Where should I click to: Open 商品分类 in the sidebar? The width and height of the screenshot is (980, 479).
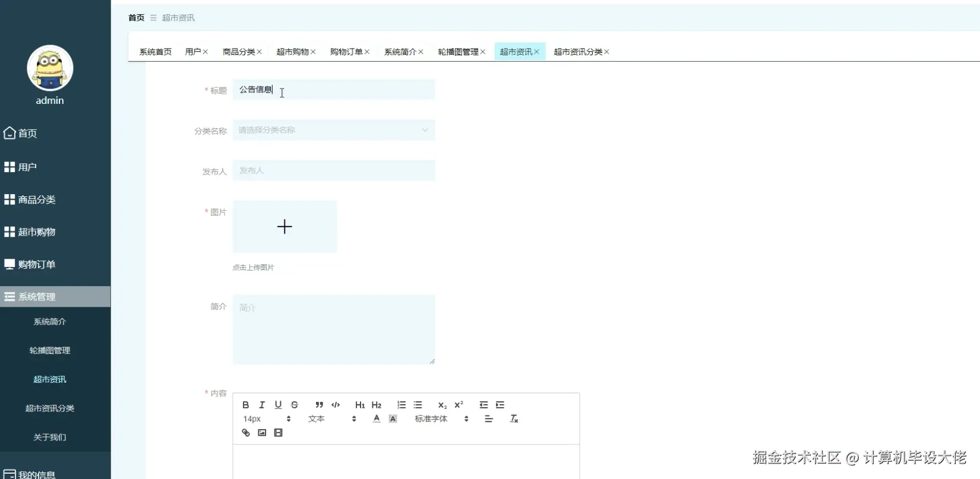click(x=55, y=199)
